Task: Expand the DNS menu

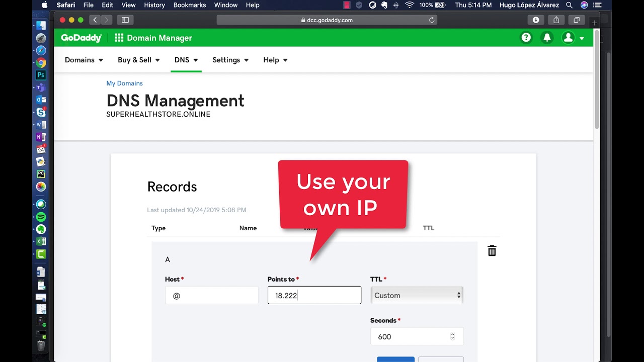Action: tap(186, 60)
